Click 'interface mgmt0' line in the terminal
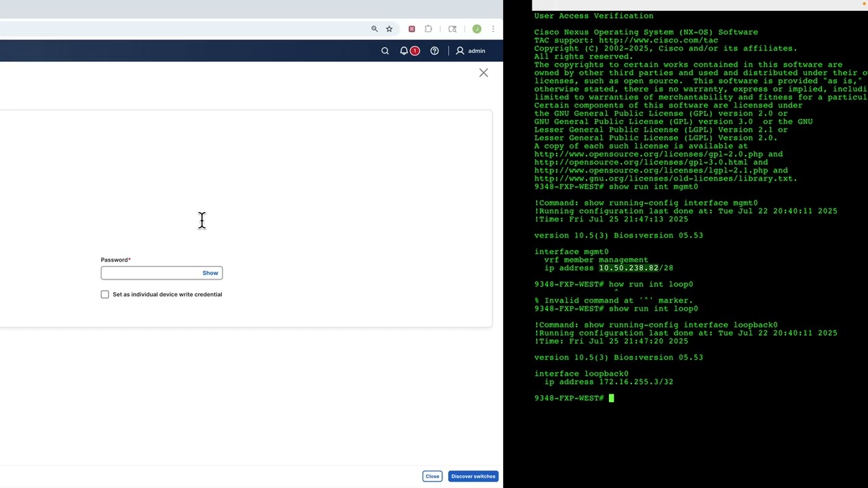 571,251
